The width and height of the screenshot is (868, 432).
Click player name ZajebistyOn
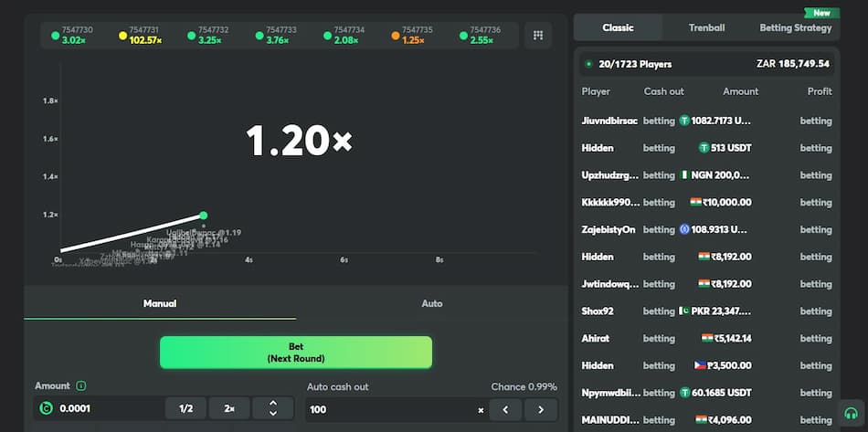[x=609, y=229]
